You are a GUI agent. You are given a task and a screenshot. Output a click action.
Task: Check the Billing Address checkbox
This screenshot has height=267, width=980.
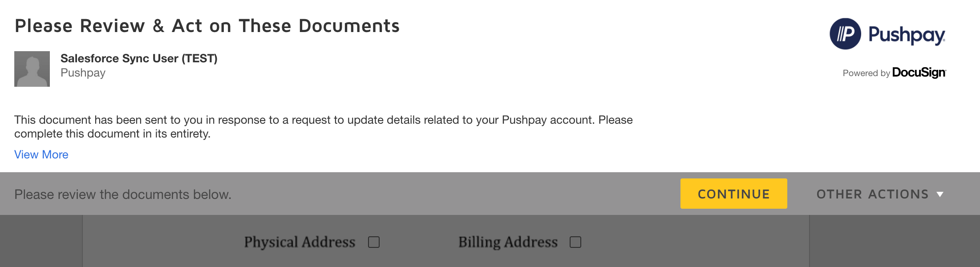click(576, 242)
